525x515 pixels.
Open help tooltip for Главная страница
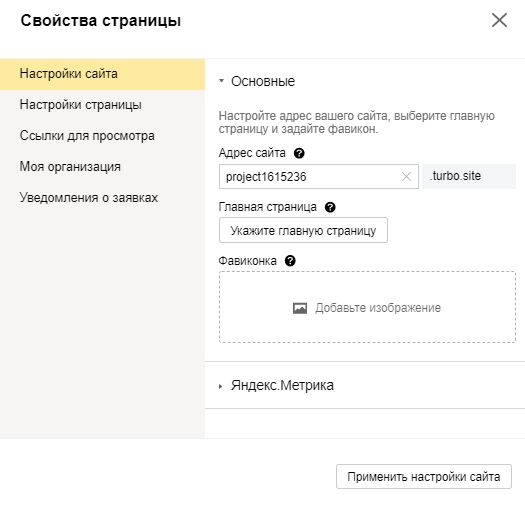tap(330, 207)
